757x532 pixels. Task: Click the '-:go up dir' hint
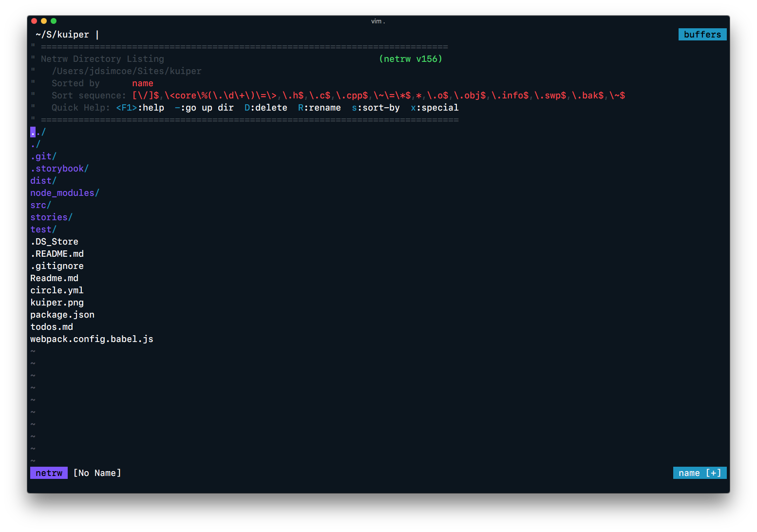204,108
